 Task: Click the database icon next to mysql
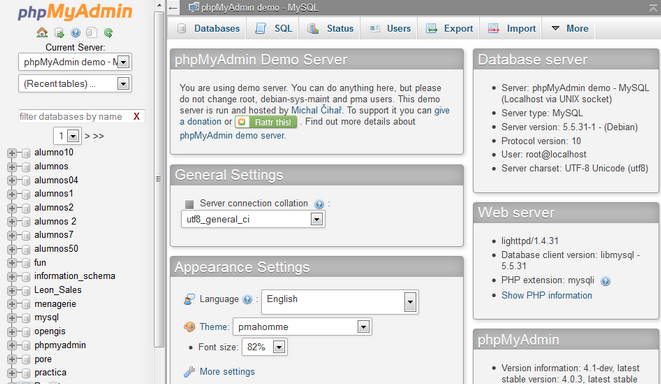(x=26, y=318)
